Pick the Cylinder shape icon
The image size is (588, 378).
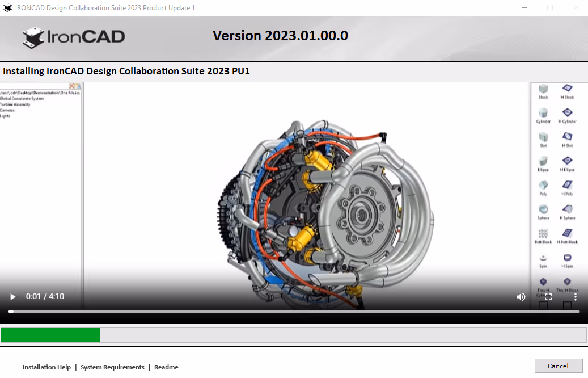pos(543,113)
